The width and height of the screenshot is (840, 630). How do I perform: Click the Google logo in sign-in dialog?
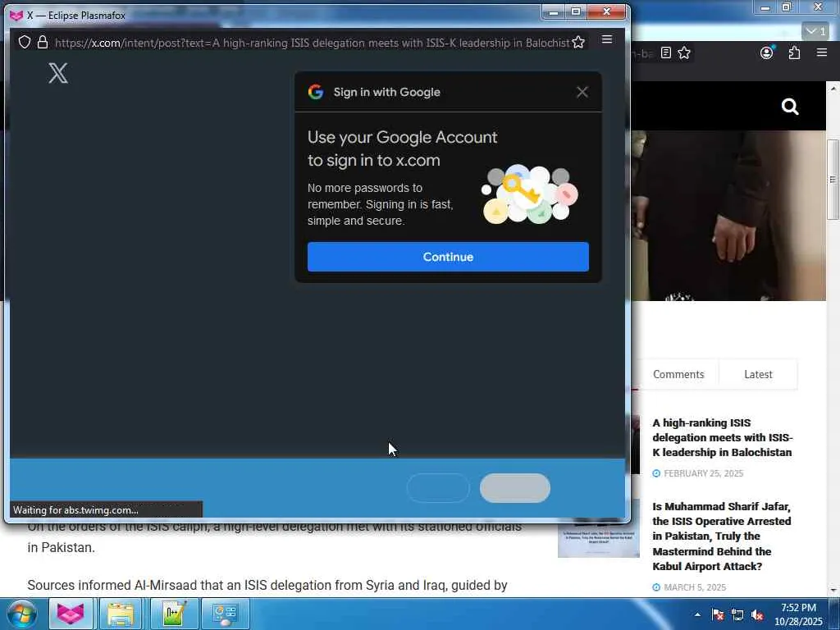[316, 92]
